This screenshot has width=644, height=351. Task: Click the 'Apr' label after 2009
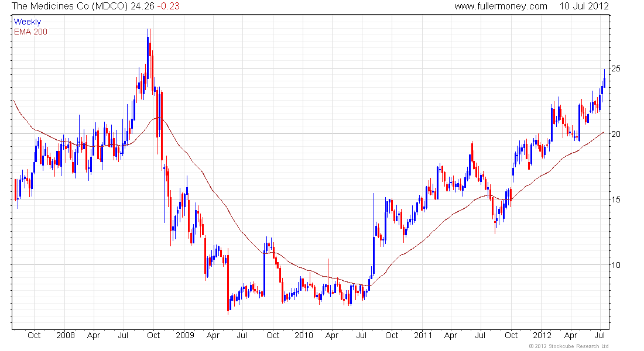[213, 335]
